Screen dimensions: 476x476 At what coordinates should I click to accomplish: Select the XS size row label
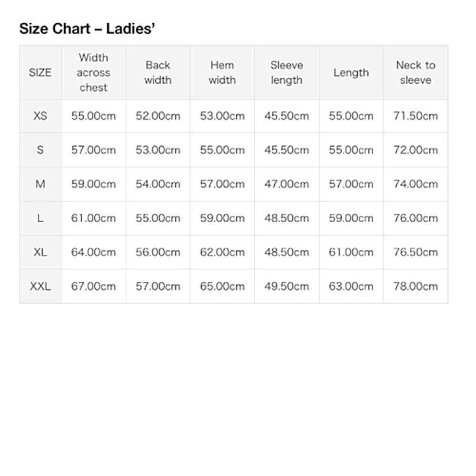40,116
